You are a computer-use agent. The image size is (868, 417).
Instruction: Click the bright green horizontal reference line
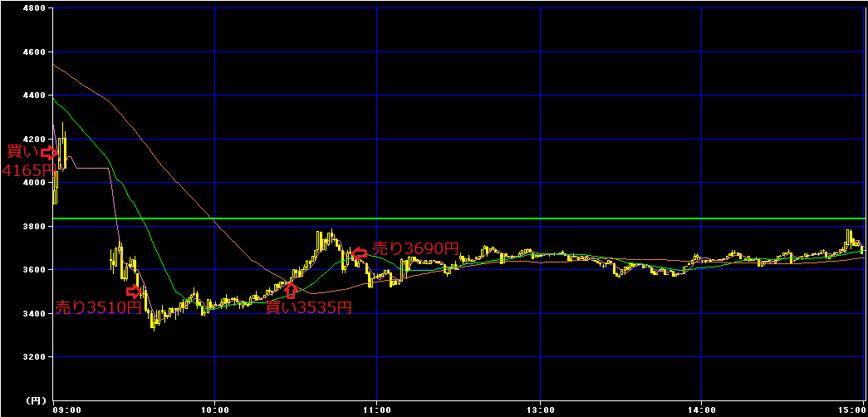pos(459,218)
